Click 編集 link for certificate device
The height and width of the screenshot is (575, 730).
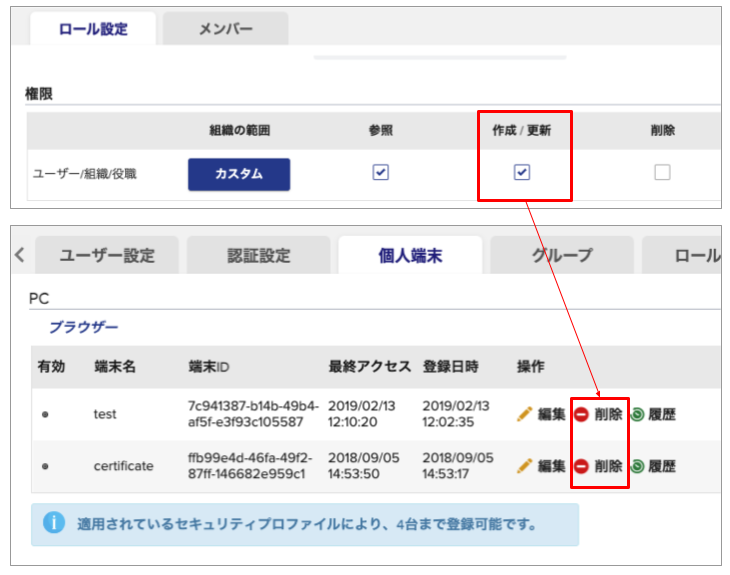coord(552,466)
